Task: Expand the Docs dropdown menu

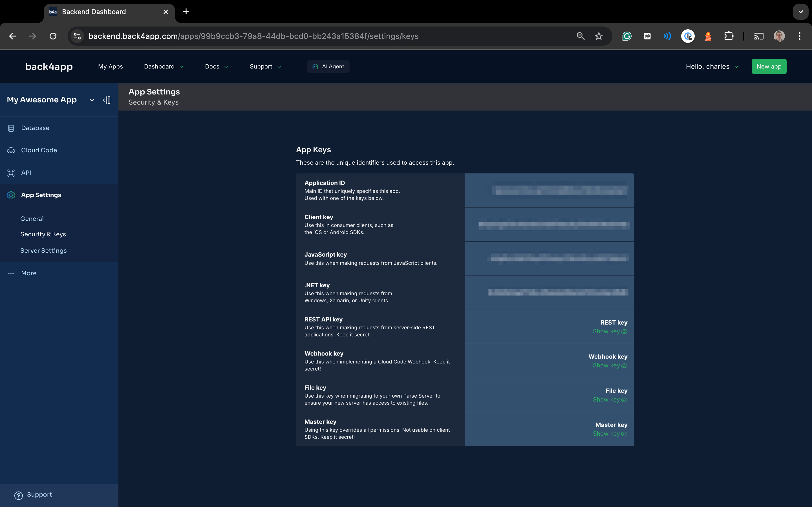Action: tap(216, 66)
